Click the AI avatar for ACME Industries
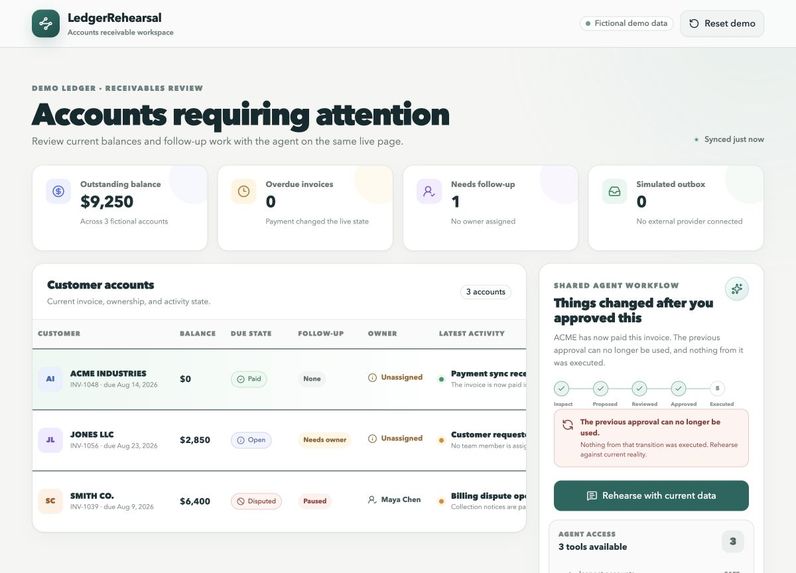This screenshot has width=796, height=573. tap(50, 379)
